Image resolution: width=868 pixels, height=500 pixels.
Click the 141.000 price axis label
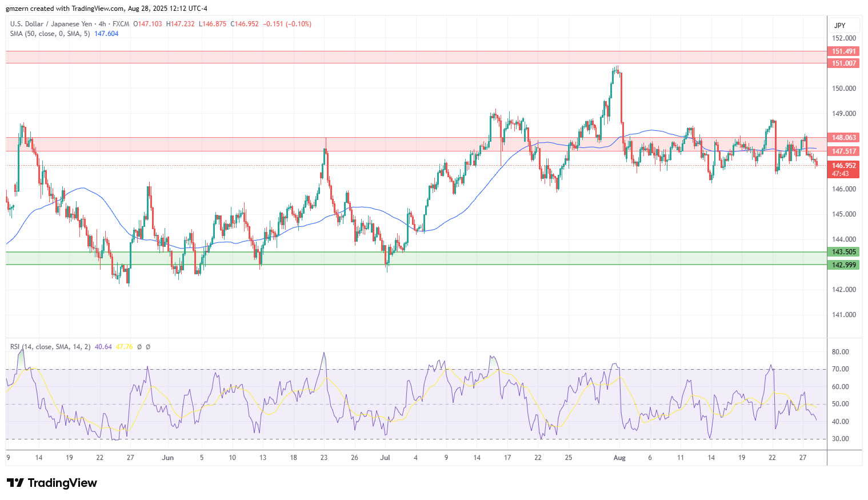pos(844,315)
